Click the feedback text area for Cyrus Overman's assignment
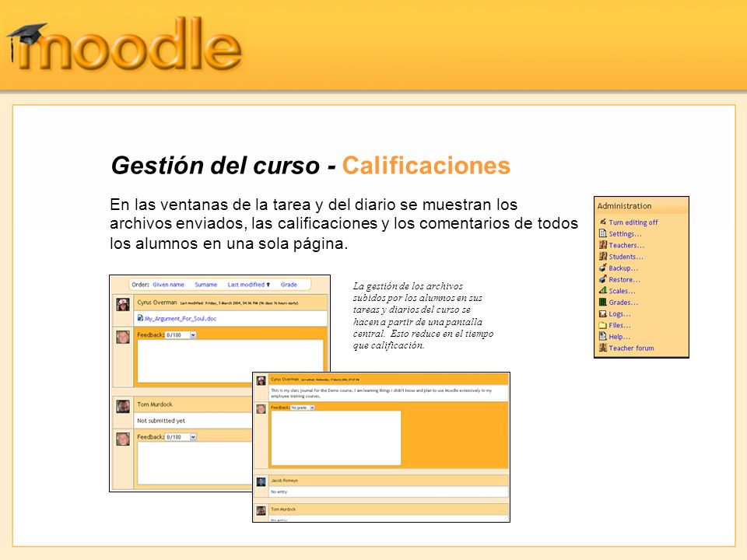This screenshot has height=560, width=747. click(230, 361)
